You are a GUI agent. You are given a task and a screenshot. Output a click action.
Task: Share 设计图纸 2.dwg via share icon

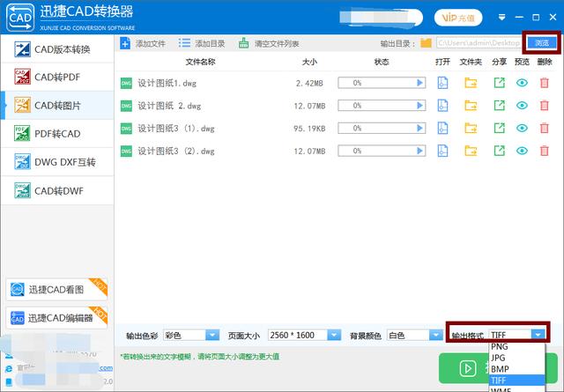(x=500, y=106)
